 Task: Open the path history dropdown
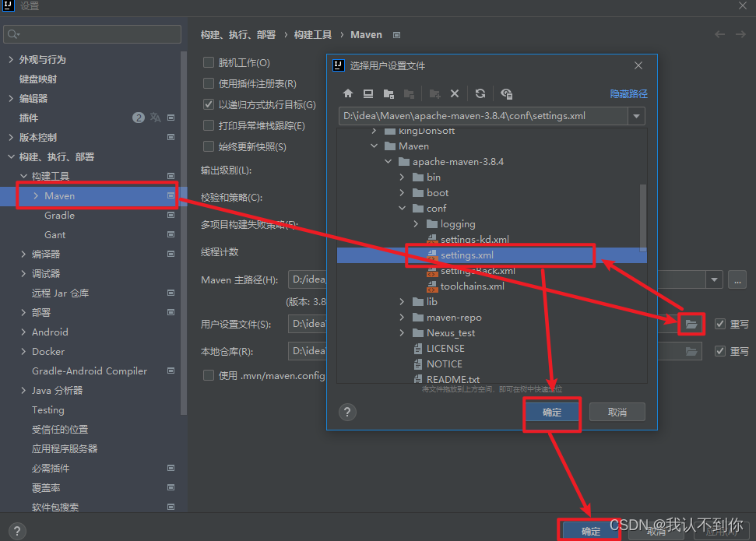pos(636,116)
